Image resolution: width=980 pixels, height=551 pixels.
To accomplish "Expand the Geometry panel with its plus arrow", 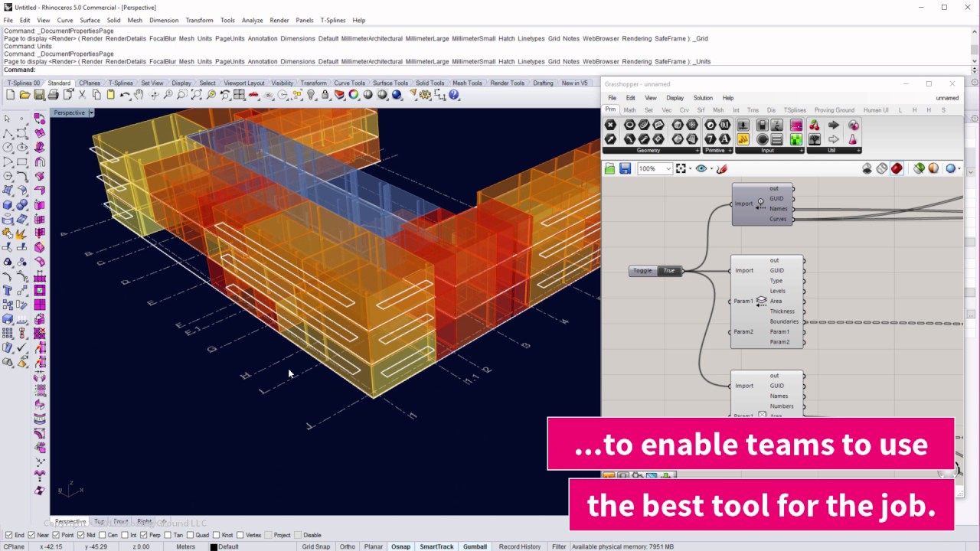I will (697, 150).
